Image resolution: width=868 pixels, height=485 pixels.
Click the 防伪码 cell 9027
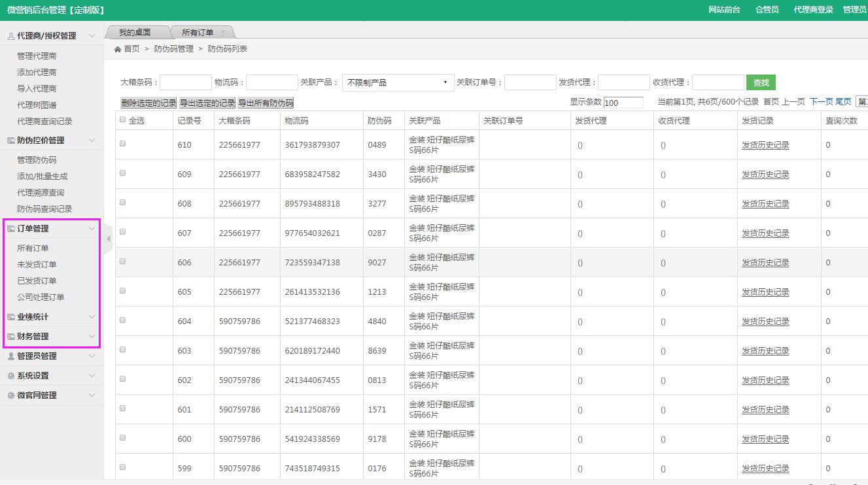[x=377, y=263]
